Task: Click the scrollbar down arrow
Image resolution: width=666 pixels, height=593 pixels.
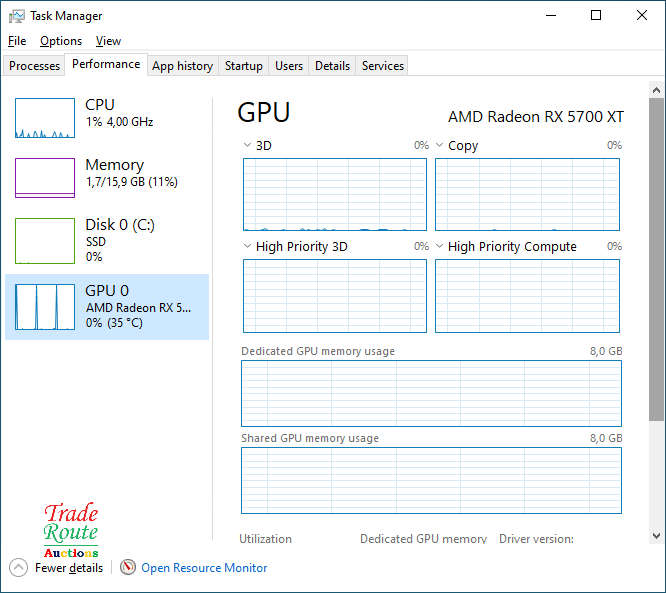Action: coord(656,536)
